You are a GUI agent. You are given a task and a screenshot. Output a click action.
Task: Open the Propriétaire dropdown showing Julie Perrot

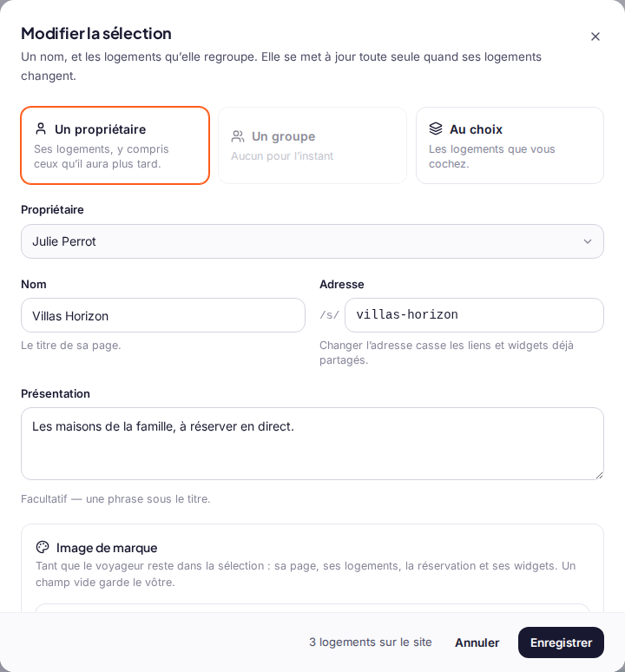click(312, 241)
